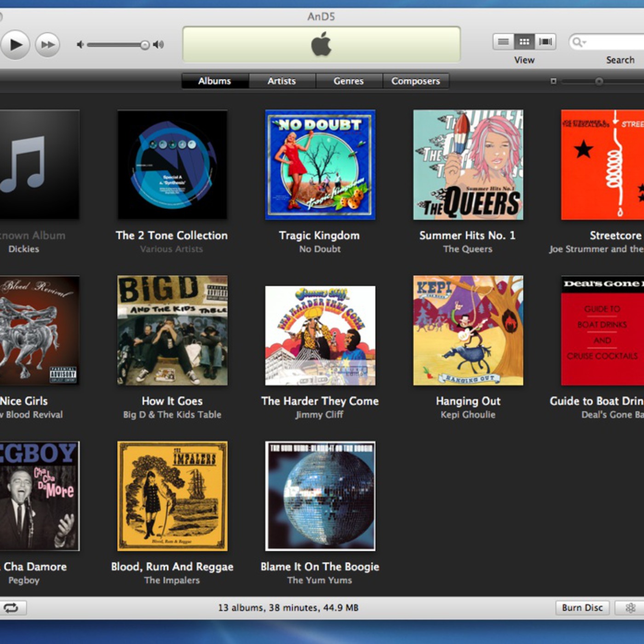
Task: Click the low volume speaker icon
Action: (x=80, y=45)
